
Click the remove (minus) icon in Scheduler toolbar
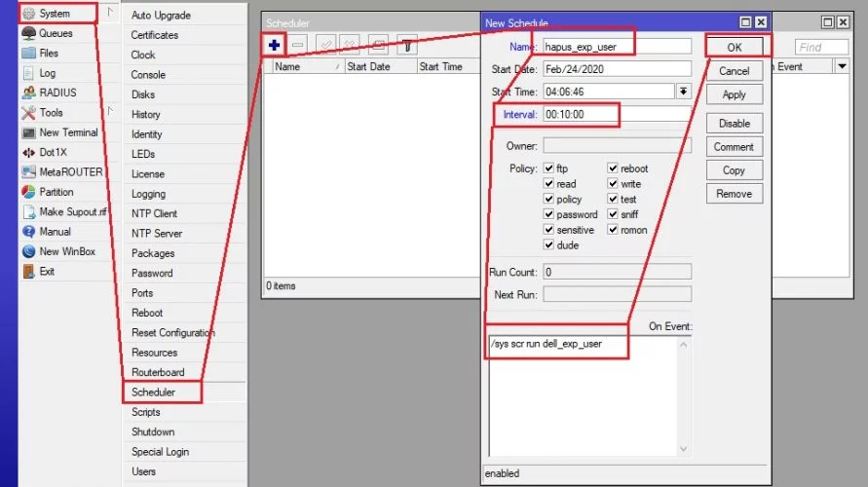(298, 46)
